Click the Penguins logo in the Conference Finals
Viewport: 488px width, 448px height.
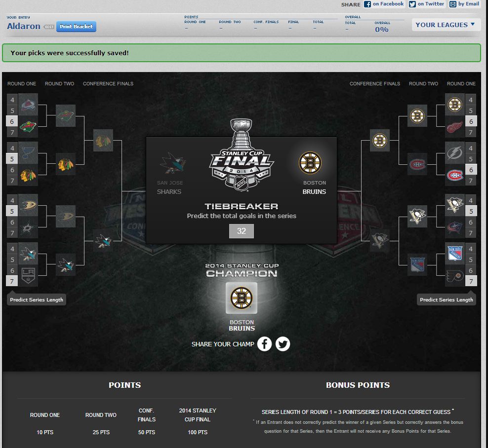coord(380,240)
